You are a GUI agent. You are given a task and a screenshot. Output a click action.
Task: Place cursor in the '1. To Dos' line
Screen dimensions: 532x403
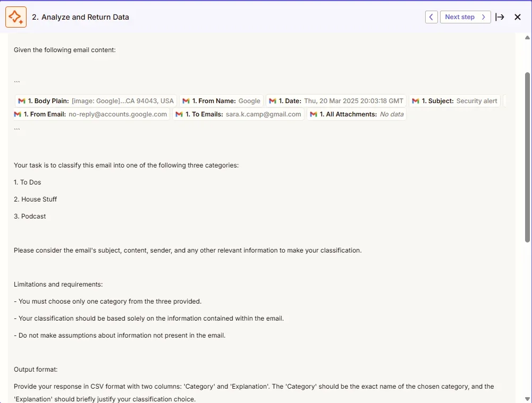point(27,182)
